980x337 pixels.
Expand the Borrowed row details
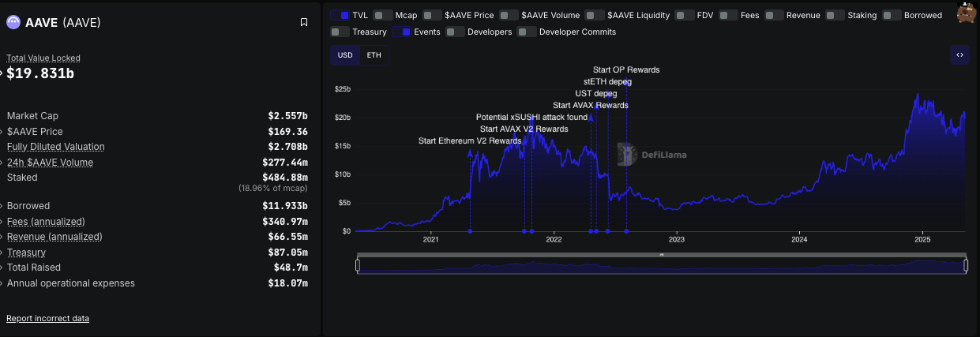pyautogui.click(x=2, y=206)
